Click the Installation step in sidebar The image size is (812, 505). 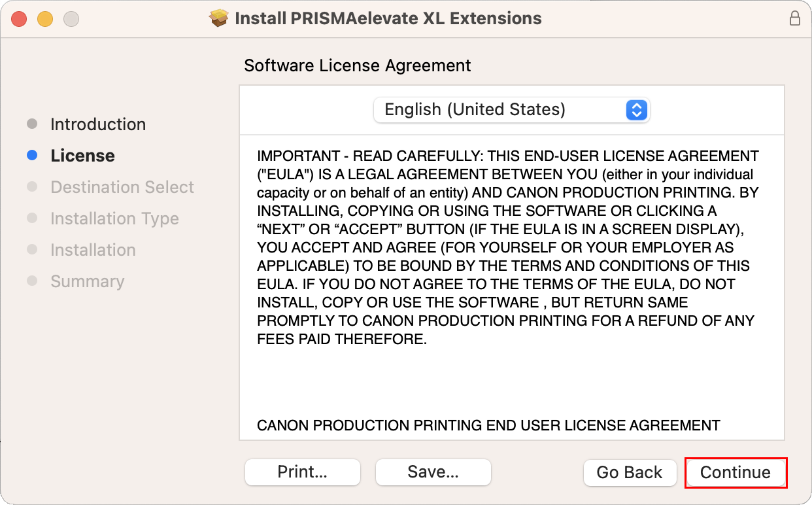click(93, 250)
